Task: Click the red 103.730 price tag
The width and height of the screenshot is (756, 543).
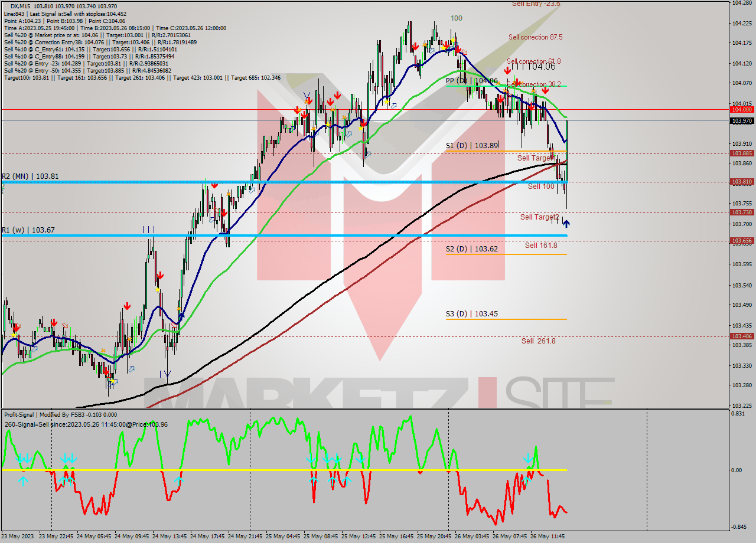Action: click(742, 212)
